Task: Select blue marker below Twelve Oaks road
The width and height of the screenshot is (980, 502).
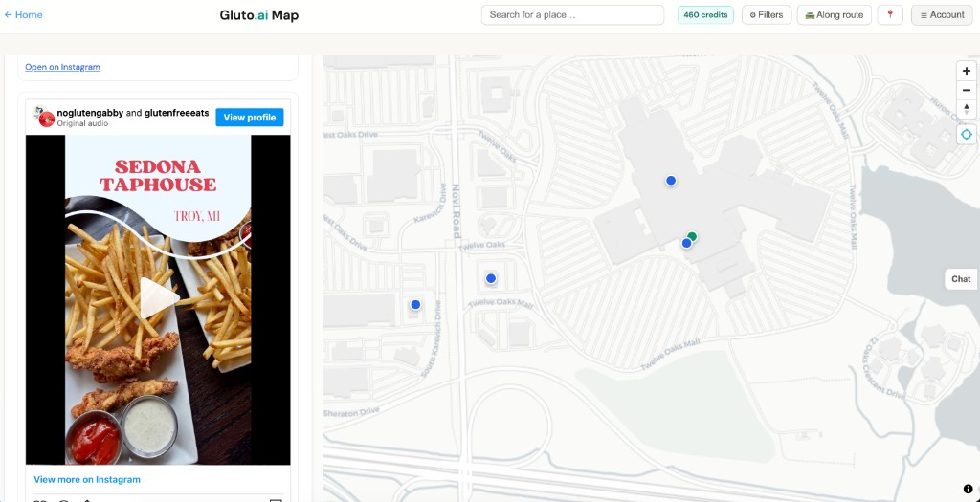Action: pos(491,278)
